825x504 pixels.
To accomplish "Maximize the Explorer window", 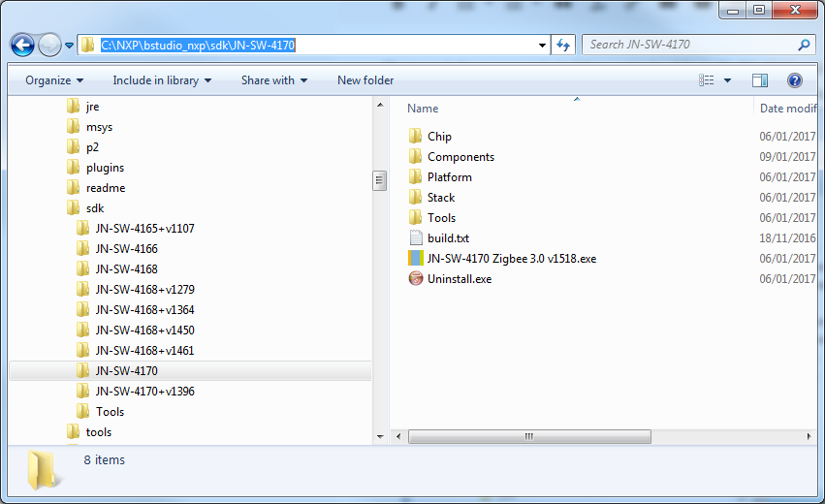I will [x=759, y=11].
